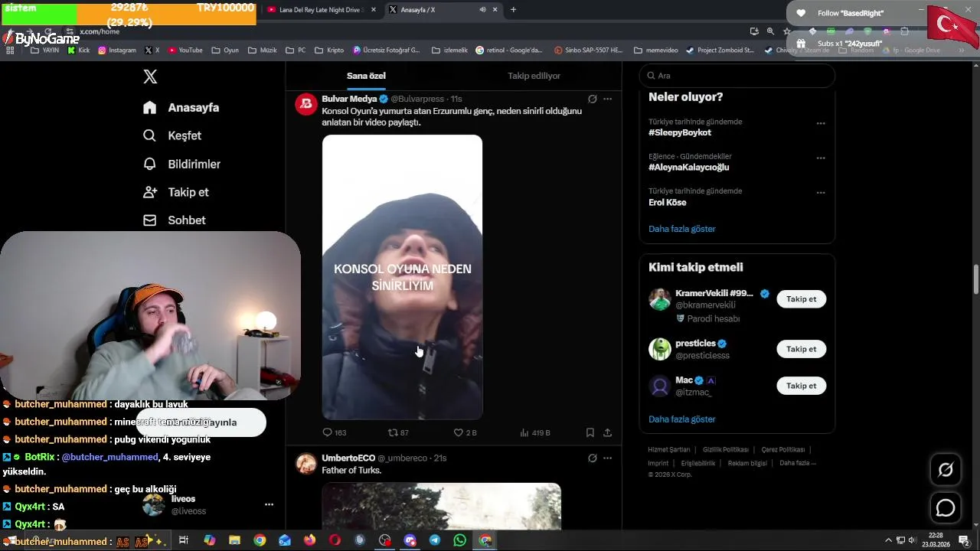
Task: Repost the Bulvar Medya post (87)
Action: (398, 432)
